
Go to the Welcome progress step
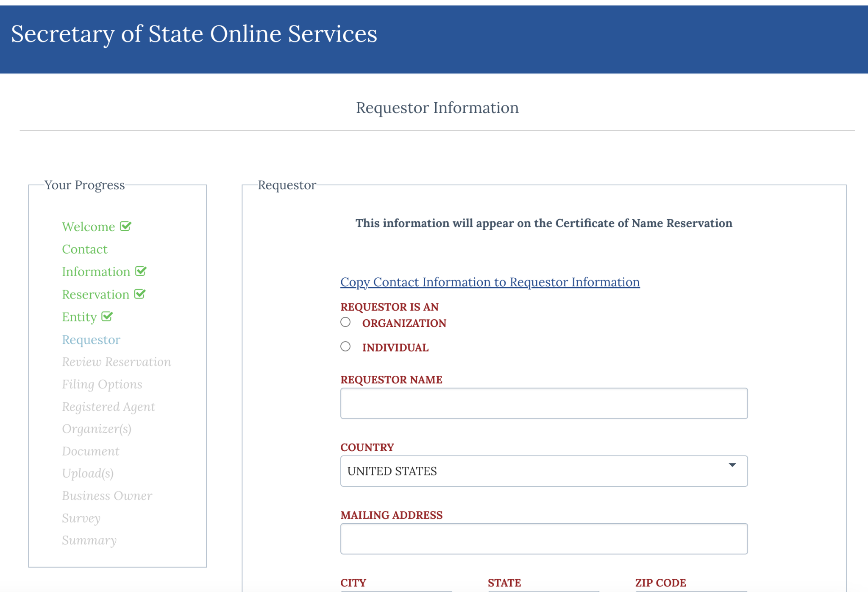[88, 227]
